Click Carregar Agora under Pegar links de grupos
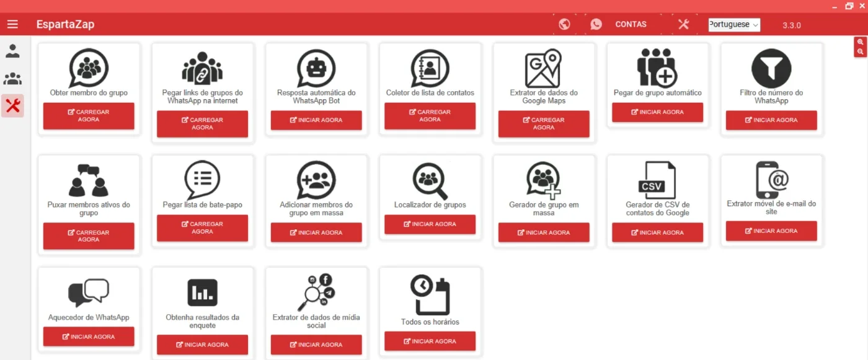Viewport: 868px width, 360px height. click(202, 124)
